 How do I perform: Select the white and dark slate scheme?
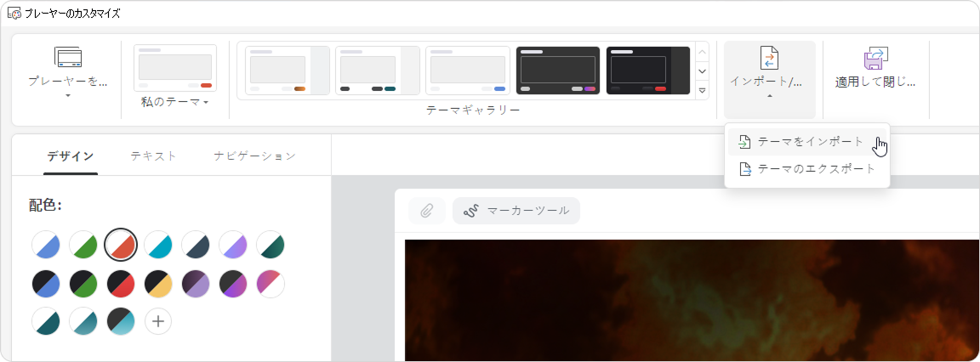point(196,244)
